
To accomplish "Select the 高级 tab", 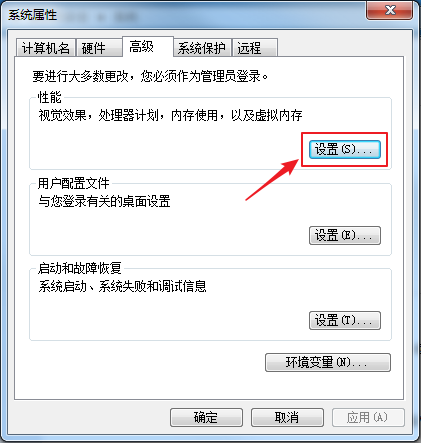I will coord(148,46).
